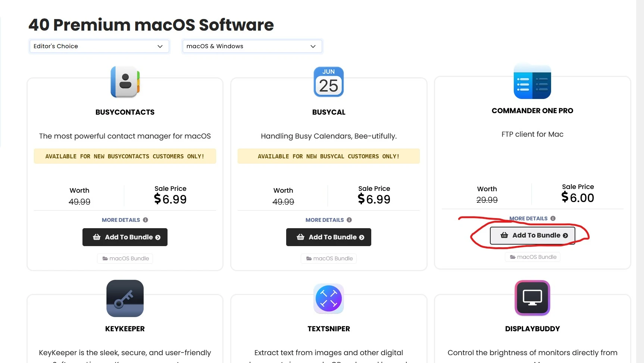
Task: Click macOS Bundle tag under BusyCal
Action: click(329, 258)
